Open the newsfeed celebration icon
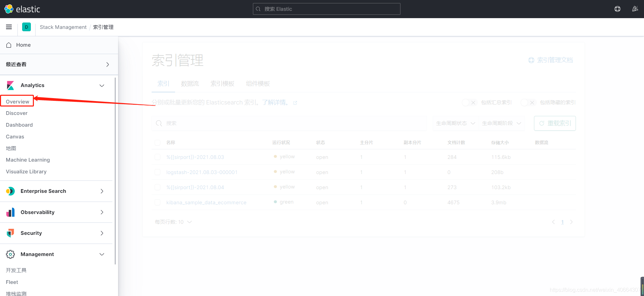 (x=635, y=9)
